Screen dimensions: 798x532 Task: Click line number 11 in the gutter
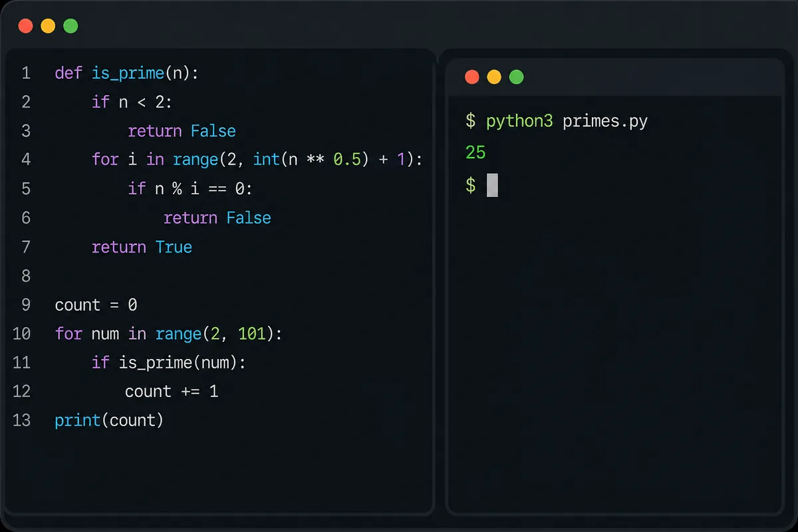click(22, 362)
